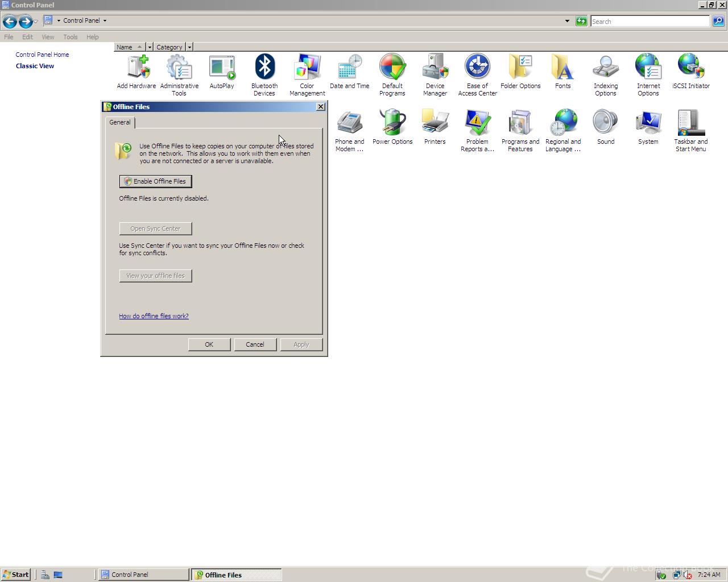The width and height of the screenshot is (728, 582).
Task: Open the System icon
Action: coord(648,127)
